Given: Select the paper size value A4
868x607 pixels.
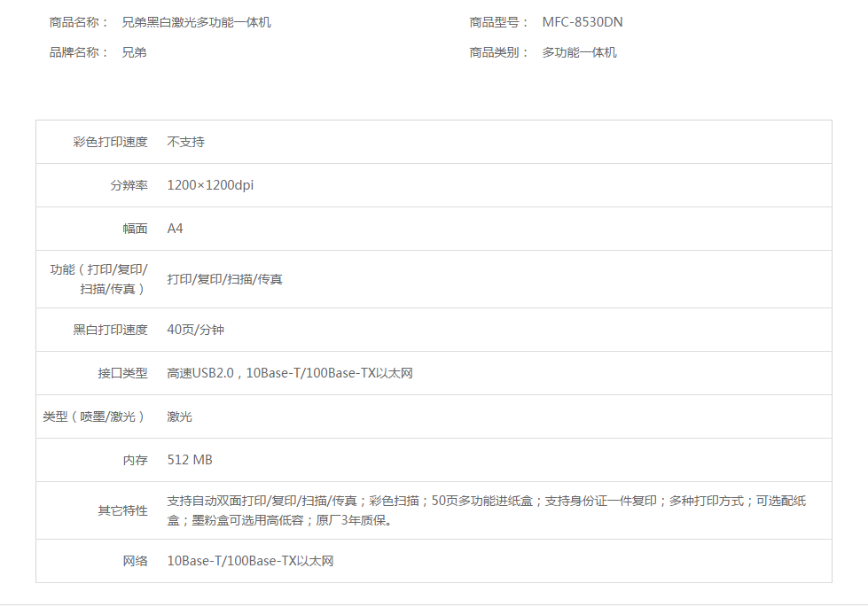Looking at the screenshot, I should (175, 229).
